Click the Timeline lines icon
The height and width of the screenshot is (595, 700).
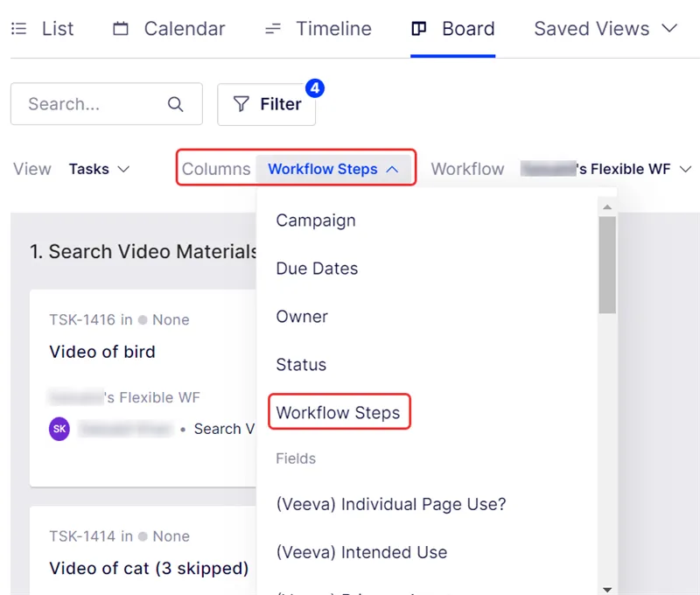tap(273, 29)
